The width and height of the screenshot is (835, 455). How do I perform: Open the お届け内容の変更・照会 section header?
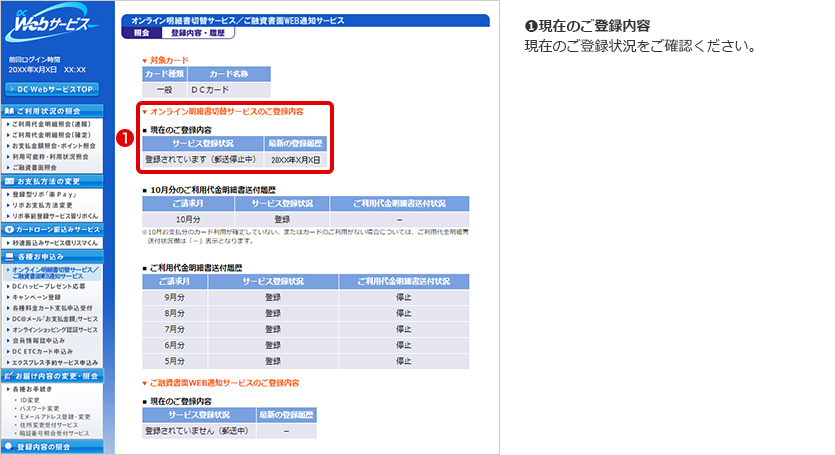coord(55,375)
